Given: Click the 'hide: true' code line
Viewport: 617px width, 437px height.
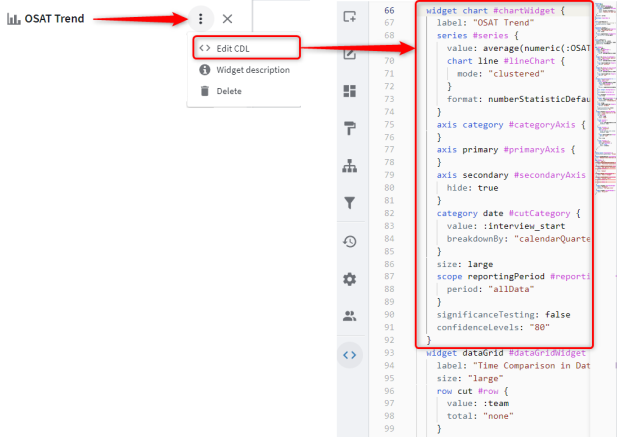Looking at the screenshot, I should [472, 188].
